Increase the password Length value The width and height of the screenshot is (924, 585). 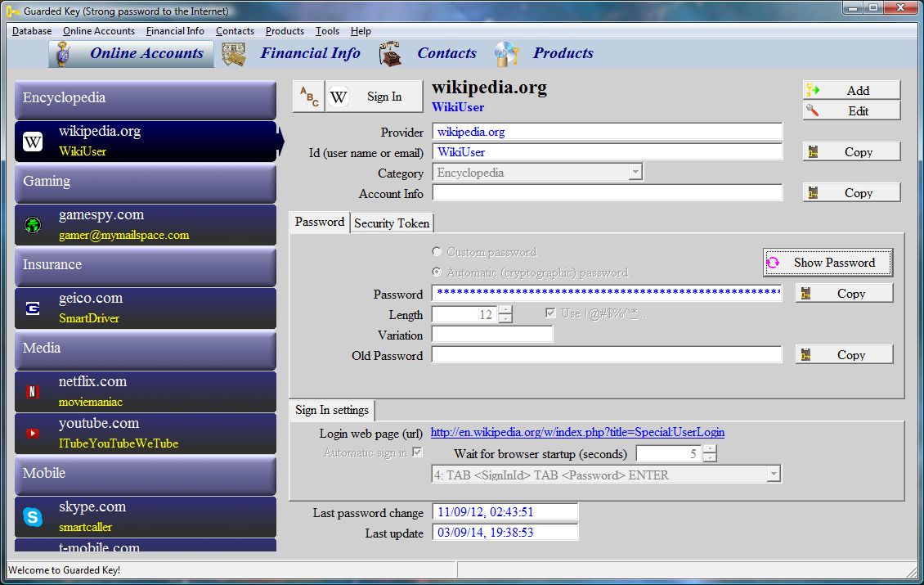tap(505, 310)
